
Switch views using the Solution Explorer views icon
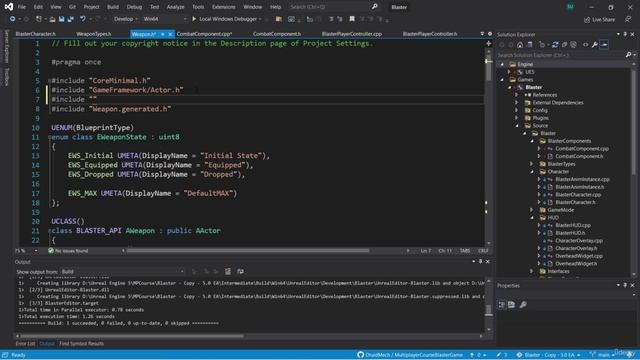tap(529, 44)
